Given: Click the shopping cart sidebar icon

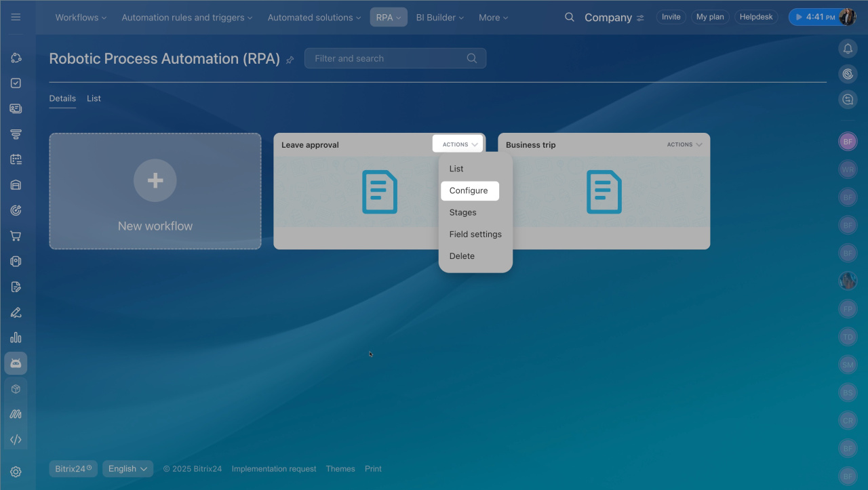Looking at the screenshot, I should (x=16, y=236).
